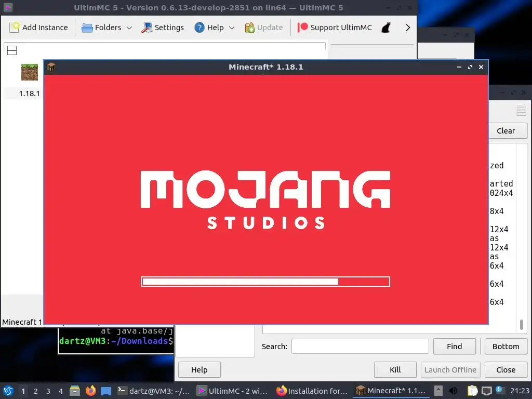Click the Bottom button
532x399 pixels.
point(506,347)
